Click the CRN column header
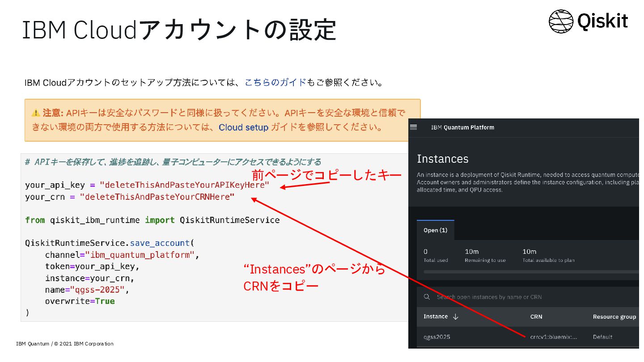 (x=536, y=316)
